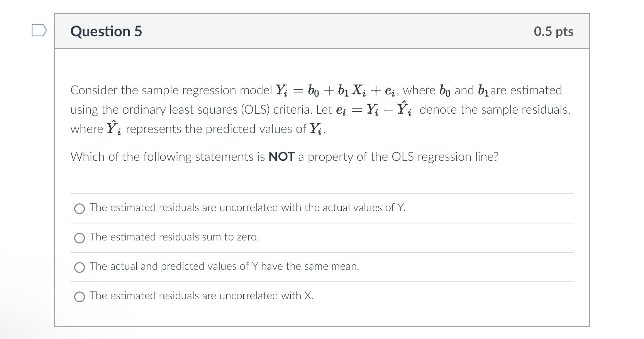The image size is (644, 339).
Task: Select radio button for residuals uncorrelated with X
Action: coord(79,297)
